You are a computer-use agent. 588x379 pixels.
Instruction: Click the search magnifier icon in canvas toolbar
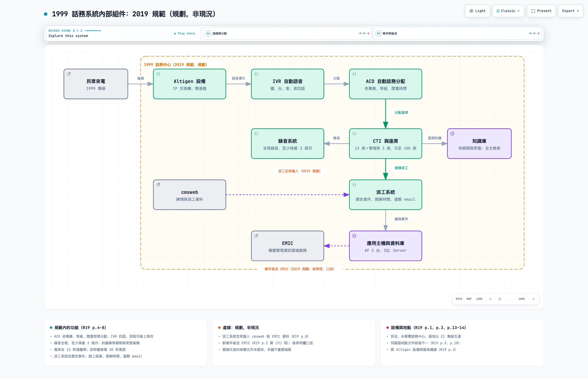coord(490,299)
